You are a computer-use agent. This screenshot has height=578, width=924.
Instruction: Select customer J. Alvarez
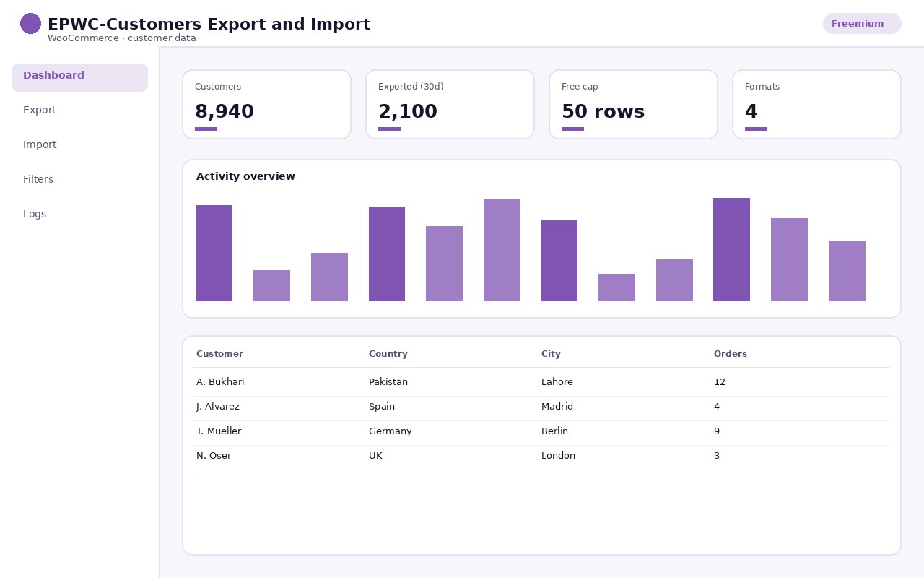[x=218, y=407]
